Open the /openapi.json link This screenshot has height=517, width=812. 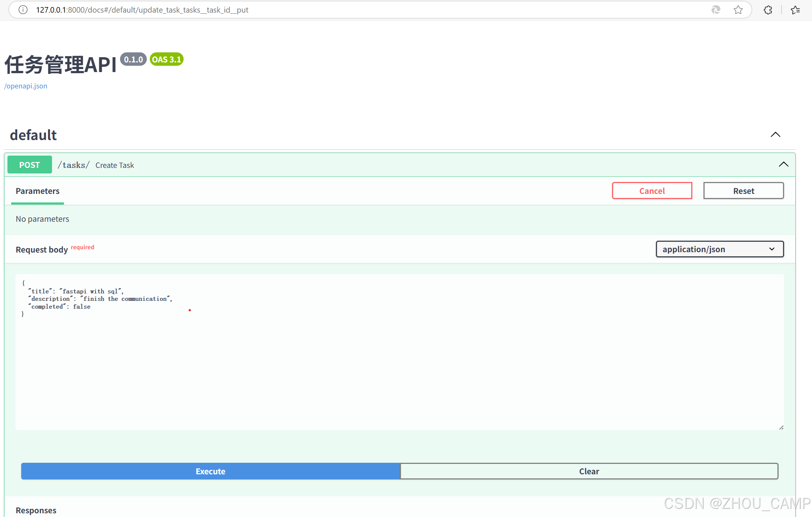[26, 86]
